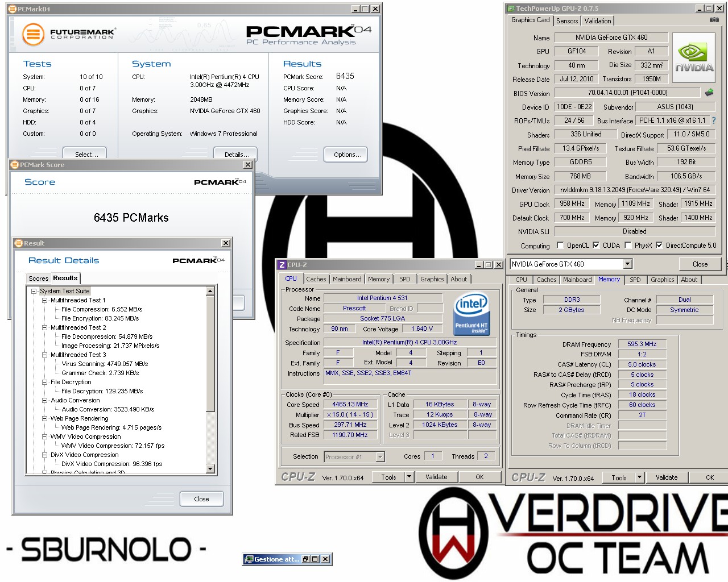This screenshot has height=582, width=728.
Task: Close the Result window via X
Action: (x=226, y=243)
